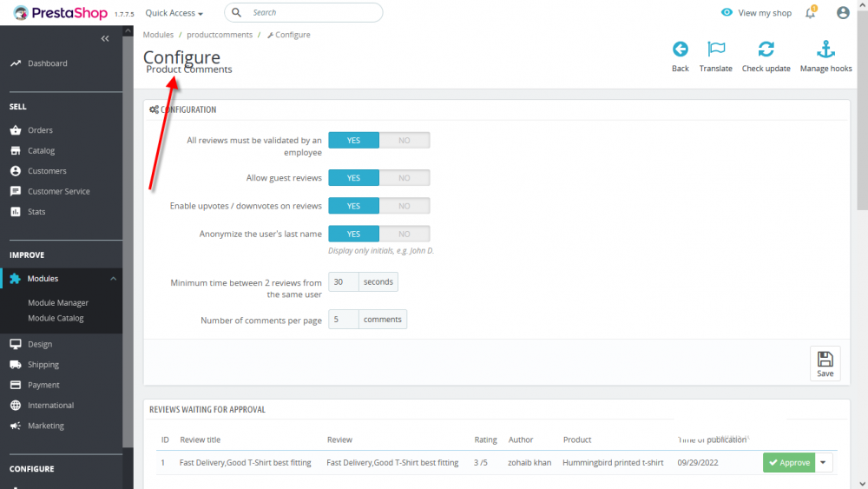Set Anonymize user's last name to NO

(404, 234)
